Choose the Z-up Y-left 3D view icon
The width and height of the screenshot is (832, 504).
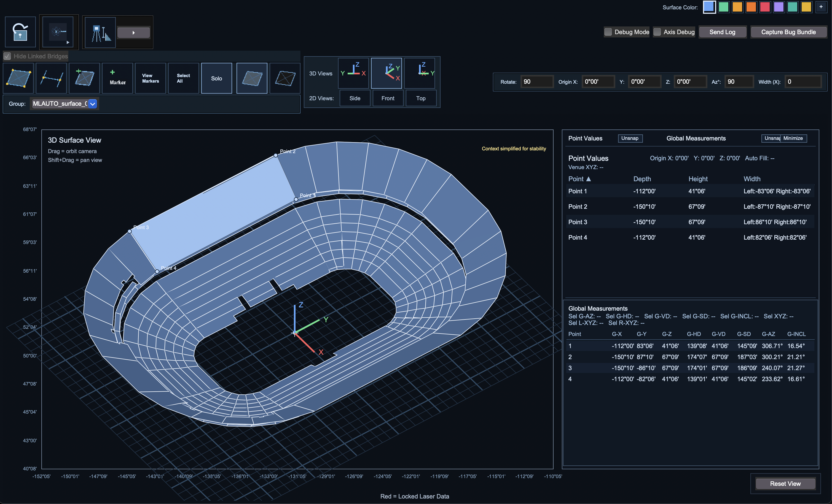tap(353, 72)
